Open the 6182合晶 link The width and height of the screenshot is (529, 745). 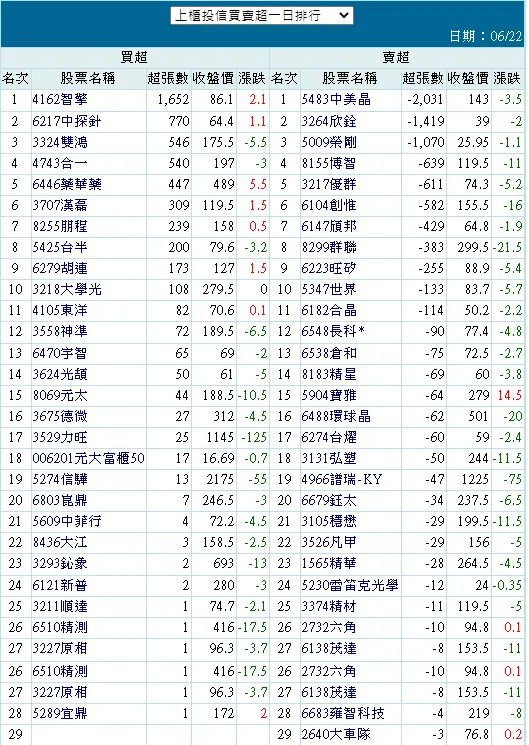(x=329, y=310)
